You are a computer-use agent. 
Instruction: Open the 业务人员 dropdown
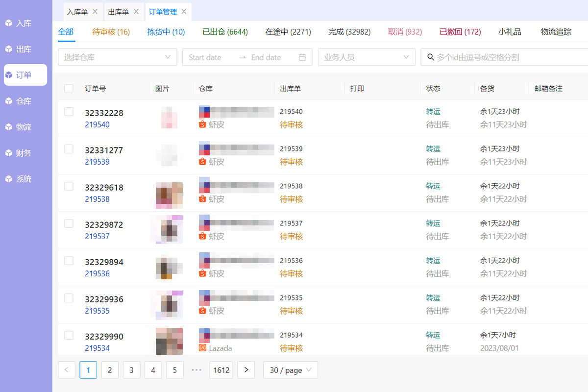coord(366,57)
